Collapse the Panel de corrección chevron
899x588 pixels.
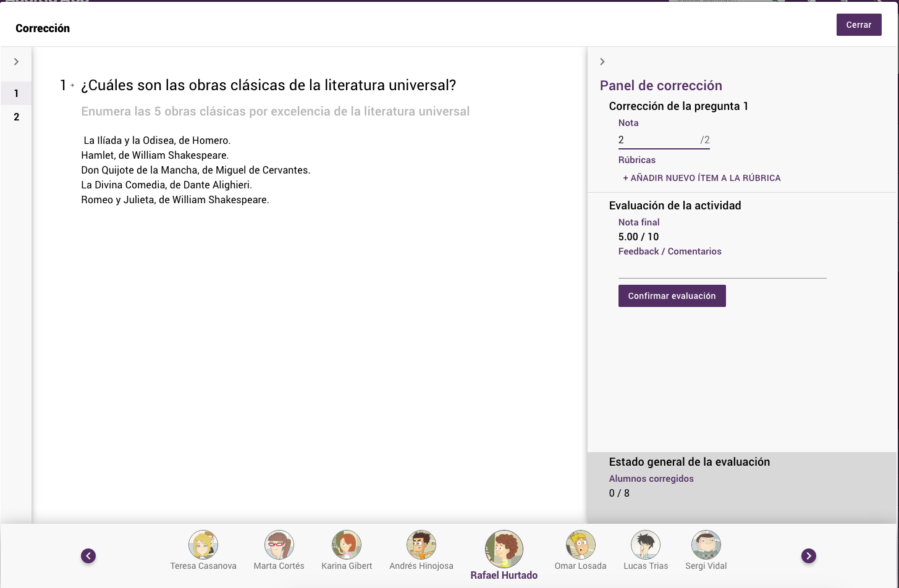point(602,62)
